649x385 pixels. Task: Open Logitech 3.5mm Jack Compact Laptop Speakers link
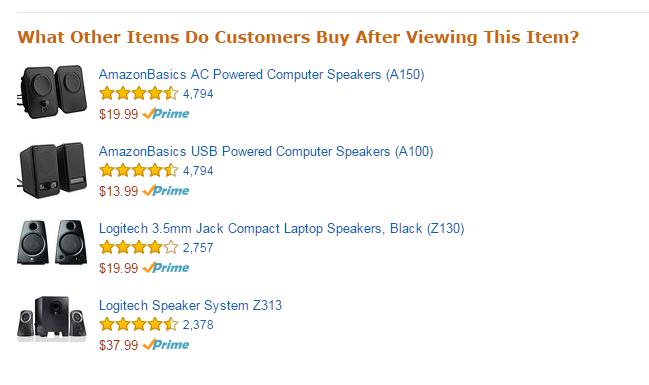[281, 229]
